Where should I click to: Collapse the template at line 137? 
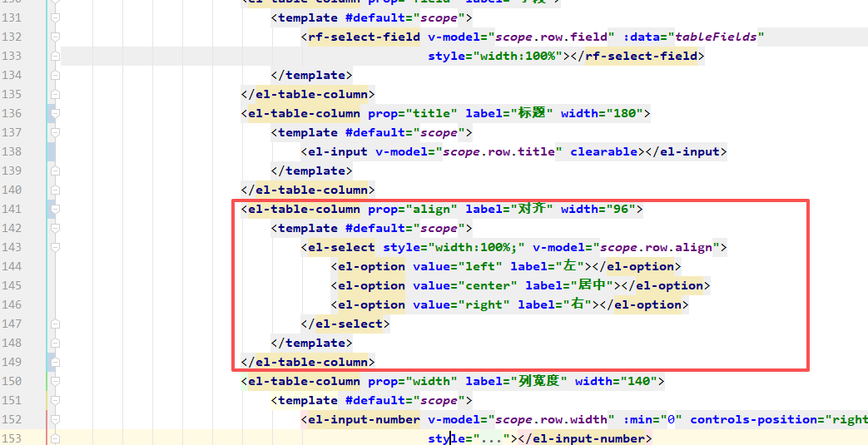click(x=55, y=132)
